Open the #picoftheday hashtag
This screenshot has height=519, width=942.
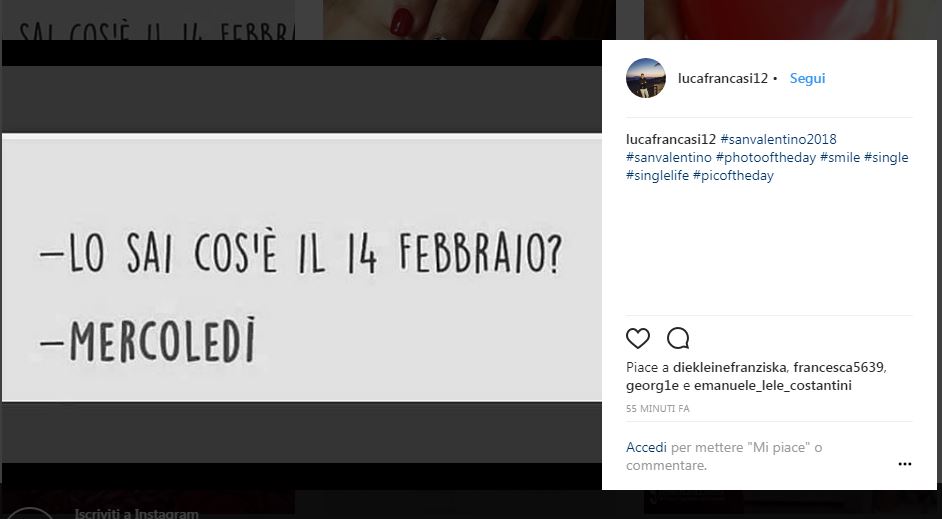733,175
